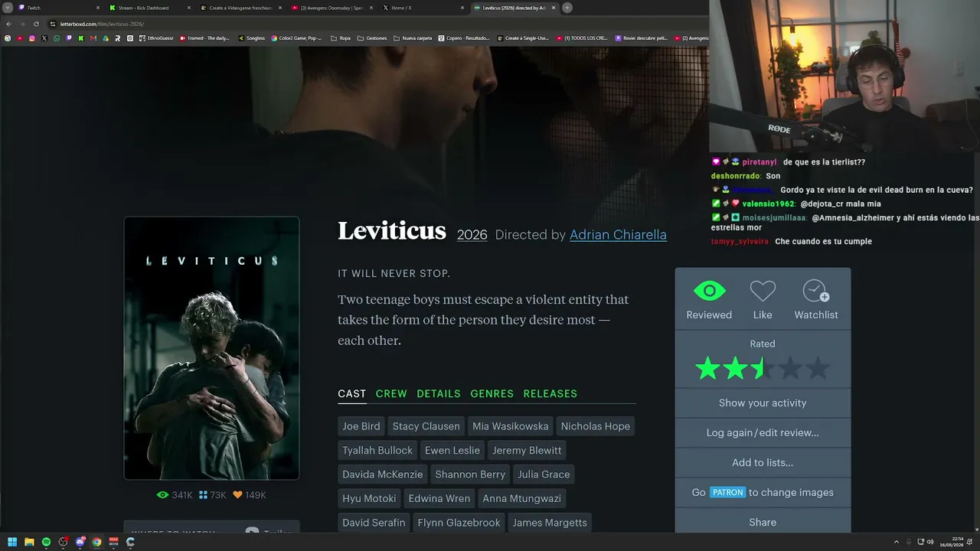The image size is (980, 551).
Task: View the 73K lists stat
Action: [213, 495]
